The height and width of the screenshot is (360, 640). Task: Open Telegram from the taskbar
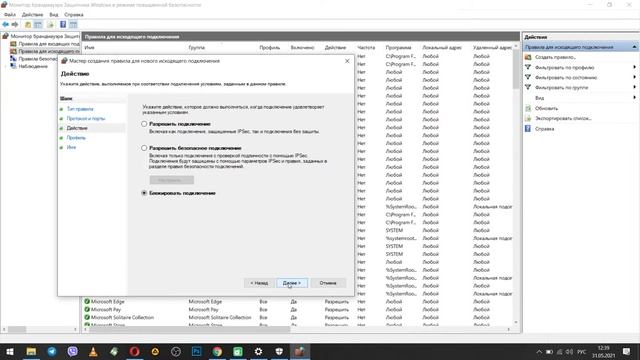[x=52, y=351]
